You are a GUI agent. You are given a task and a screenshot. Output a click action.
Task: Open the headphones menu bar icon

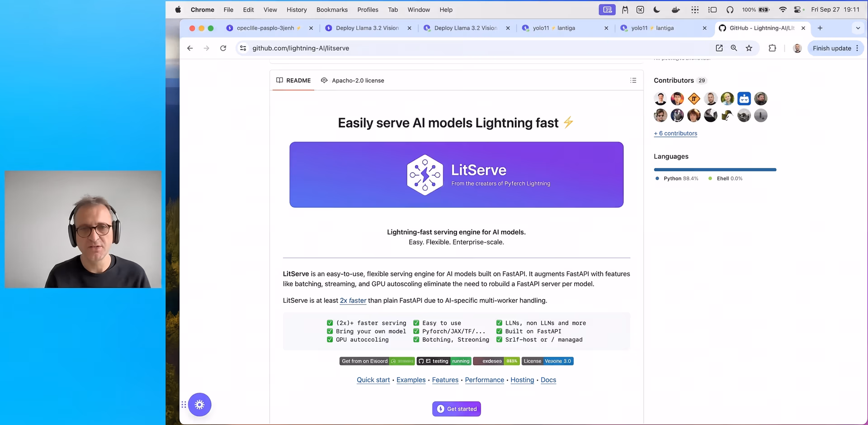coord(730,10)
